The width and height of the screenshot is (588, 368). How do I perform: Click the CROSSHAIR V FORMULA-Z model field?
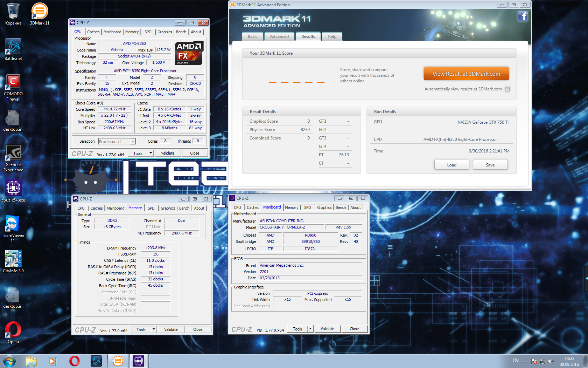pyautogui.click(x=291, y=227)
